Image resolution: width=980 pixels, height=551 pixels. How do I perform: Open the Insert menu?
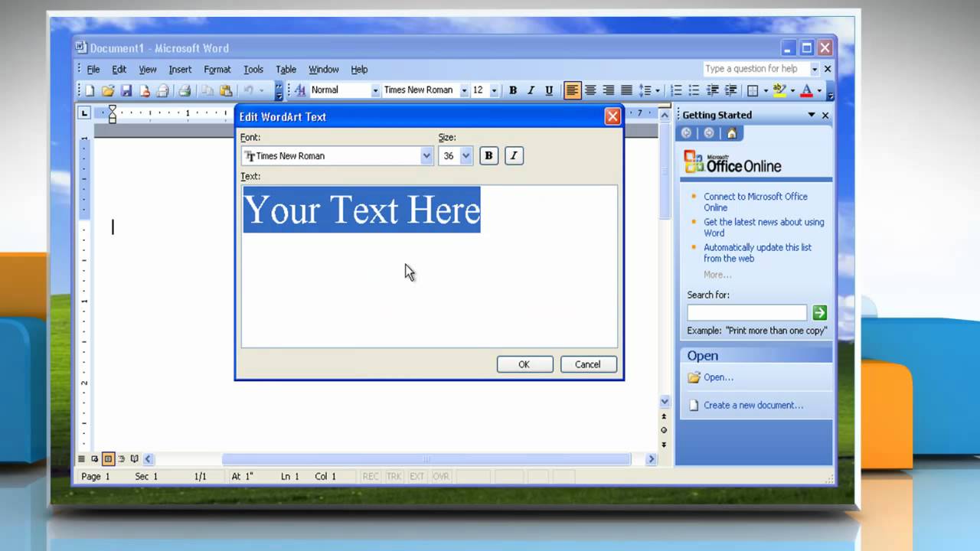[x=180, y=69]
